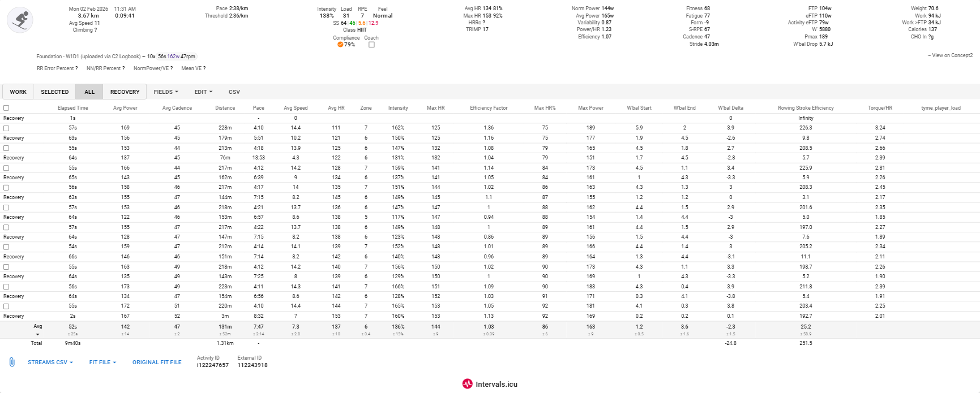Viewport: 980px width, 393px height.
Task: Click the CSV export button
Action: 234,92
